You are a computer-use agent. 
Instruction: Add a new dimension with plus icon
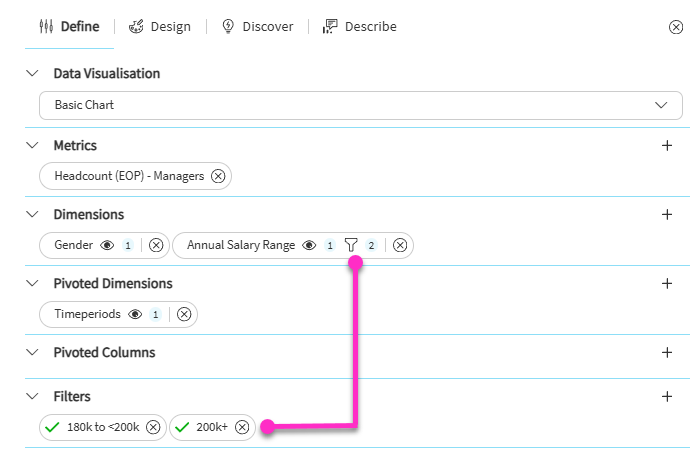tap(667, 214)
